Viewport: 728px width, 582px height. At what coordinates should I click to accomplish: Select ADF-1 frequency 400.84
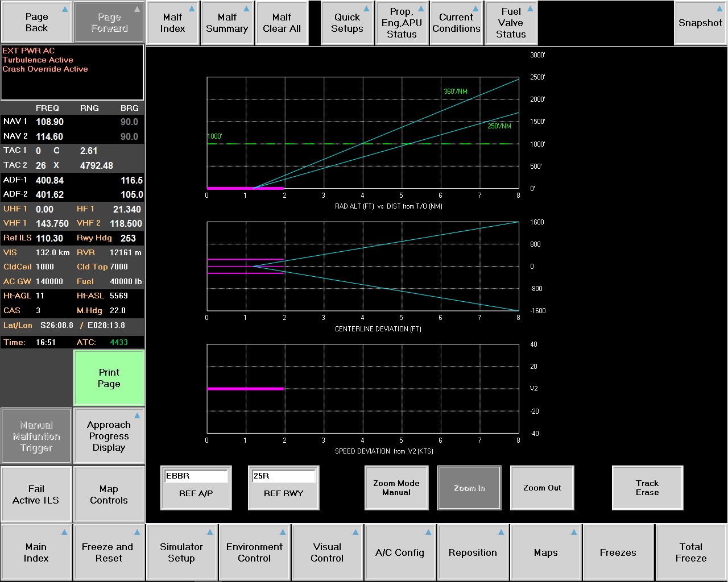[50, 180]
